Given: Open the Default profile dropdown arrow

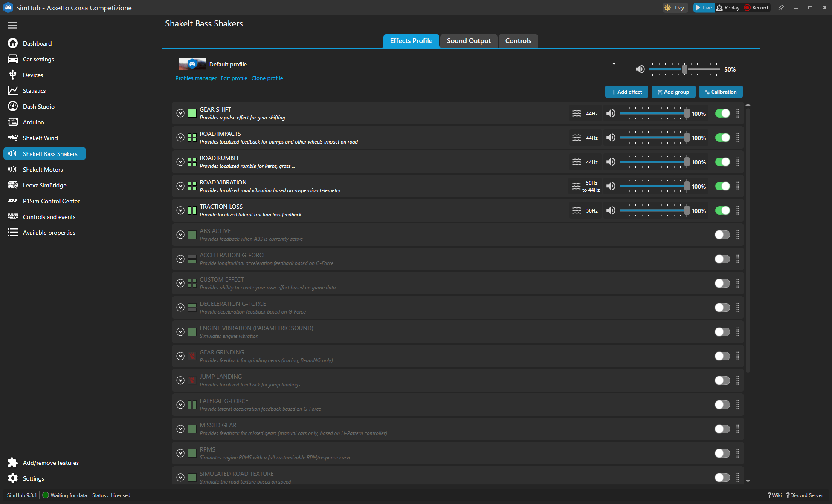Looking at the screenshot, I should [614, 64].
